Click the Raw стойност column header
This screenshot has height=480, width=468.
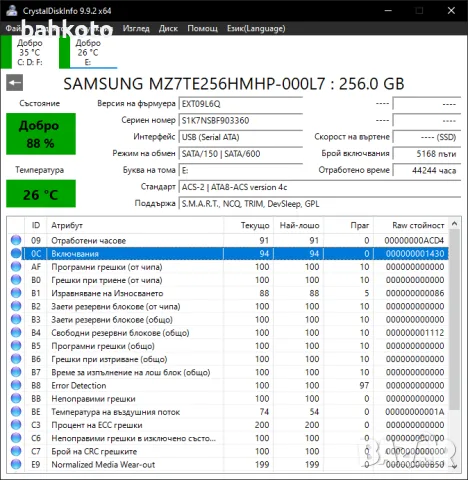tap(411, 225)
